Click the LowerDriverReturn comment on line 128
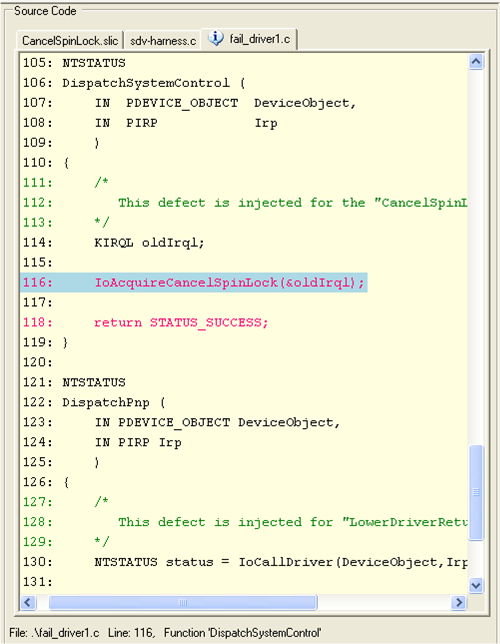 pyautogui.click(x=293, y=522)
